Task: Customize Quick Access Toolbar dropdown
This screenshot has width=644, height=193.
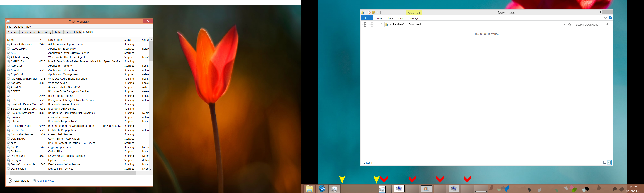Action: click(x=378, y=13)
